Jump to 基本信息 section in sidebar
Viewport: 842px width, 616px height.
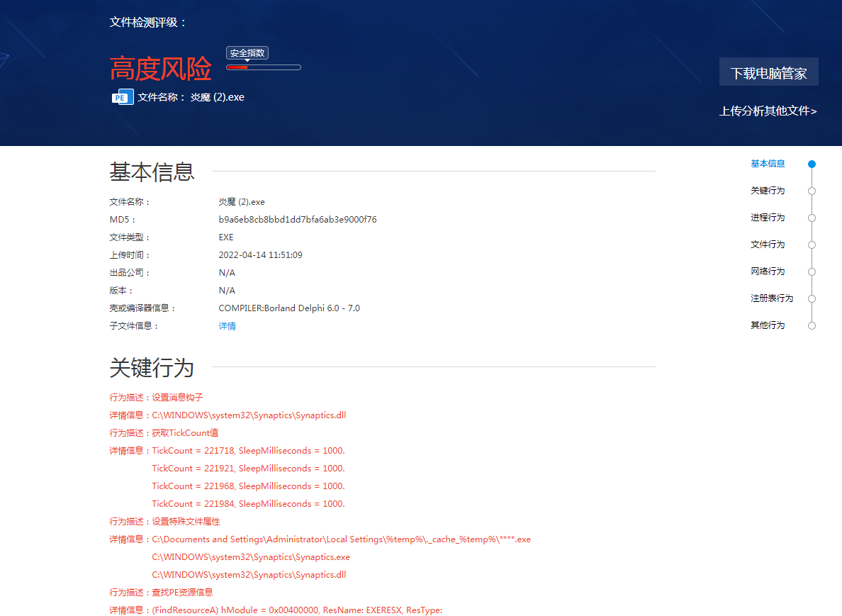tap(768, 164)
